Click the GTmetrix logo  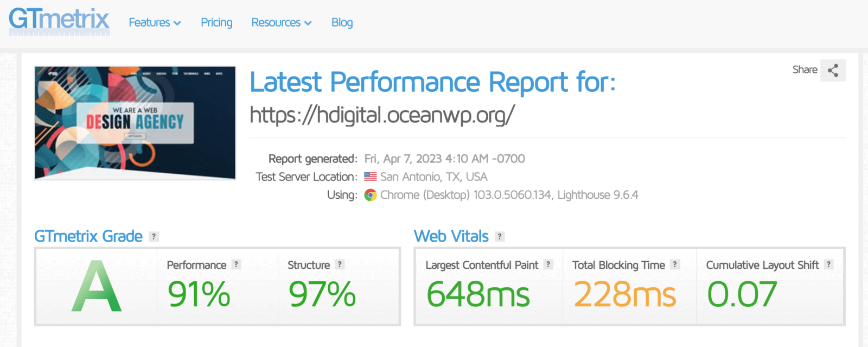coord(59,22)
